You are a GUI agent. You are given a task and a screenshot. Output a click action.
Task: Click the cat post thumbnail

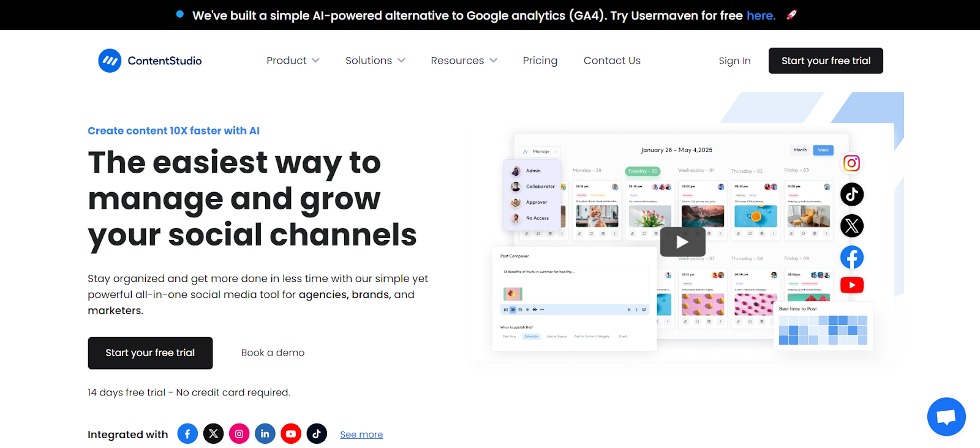pos(597,216)
